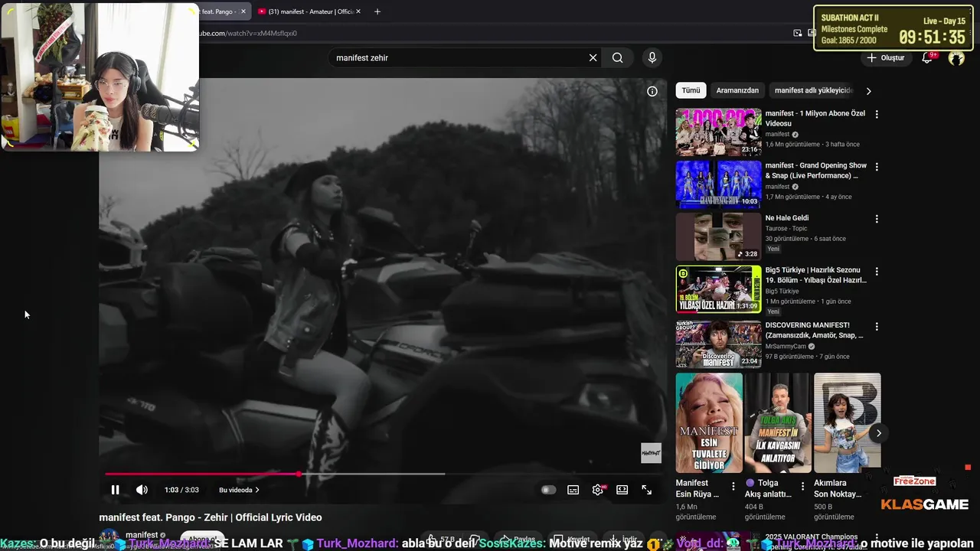Click the manifest channel watermark on video

[651, 453]
